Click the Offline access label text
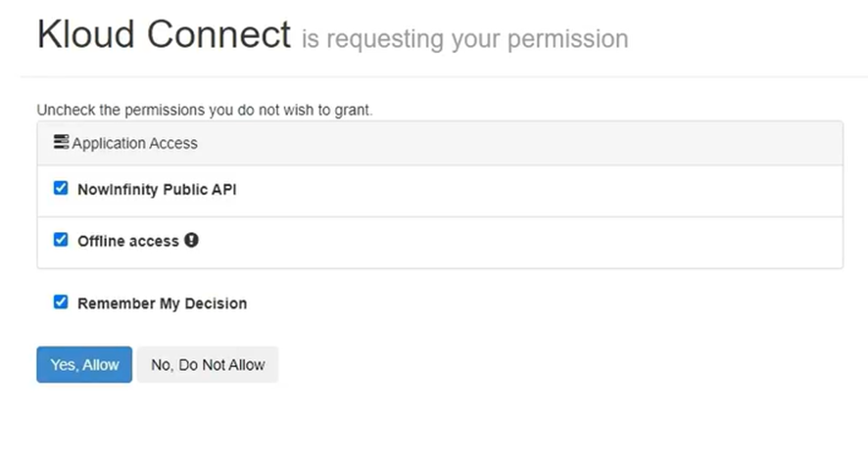The width and height of the screenshot is (868, 461). [x=128, y=241]
